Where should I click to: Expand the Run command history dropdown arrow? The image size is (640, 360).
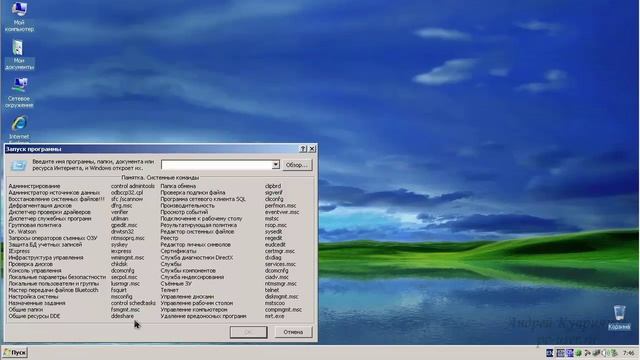coord(276,164)
